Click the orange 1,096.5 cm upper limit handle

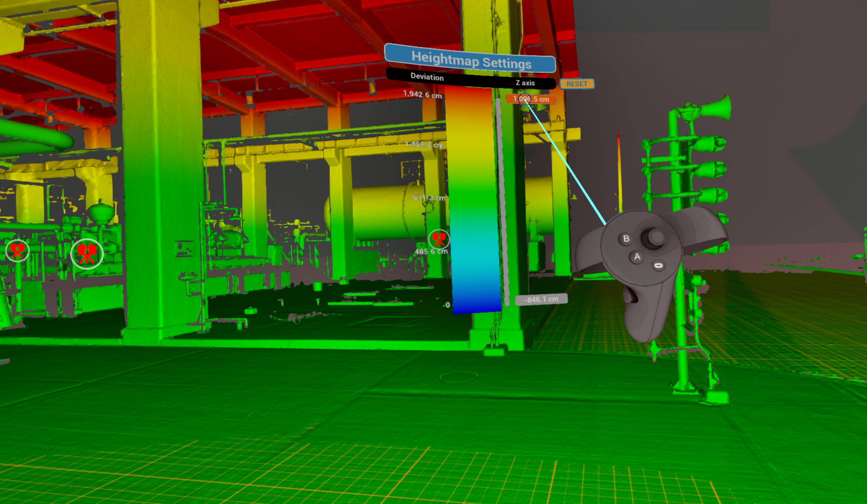click(531, 99)
